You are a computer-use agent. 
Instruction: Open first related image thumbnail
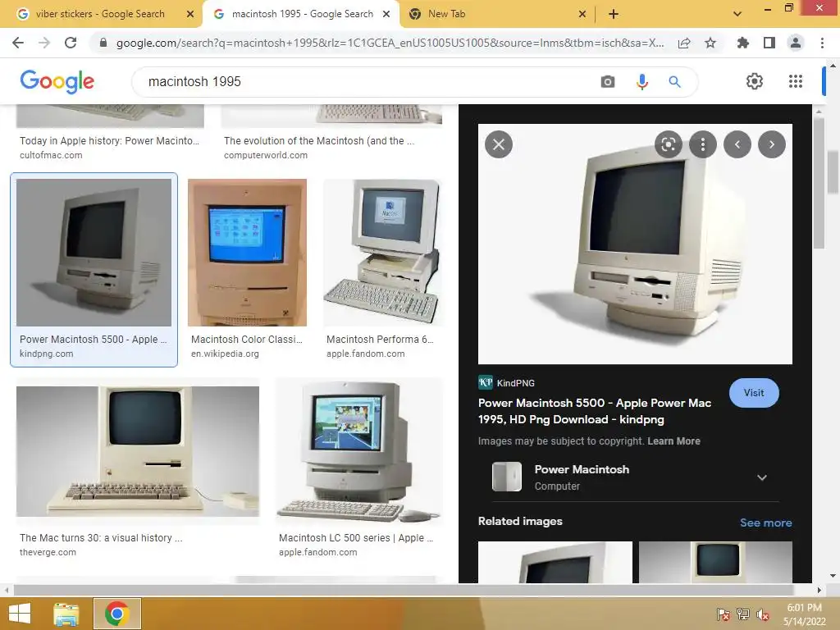(555, 562)
